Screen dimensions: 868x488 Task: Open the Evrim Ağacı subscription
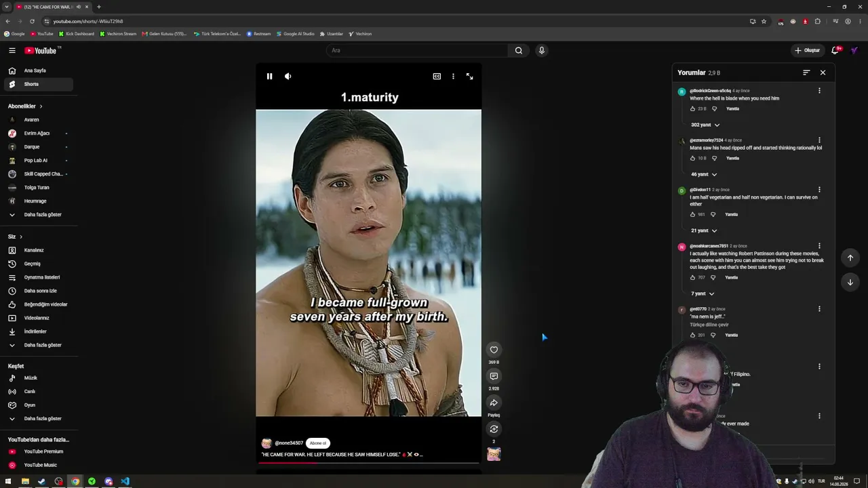click(x=39, y=134)
